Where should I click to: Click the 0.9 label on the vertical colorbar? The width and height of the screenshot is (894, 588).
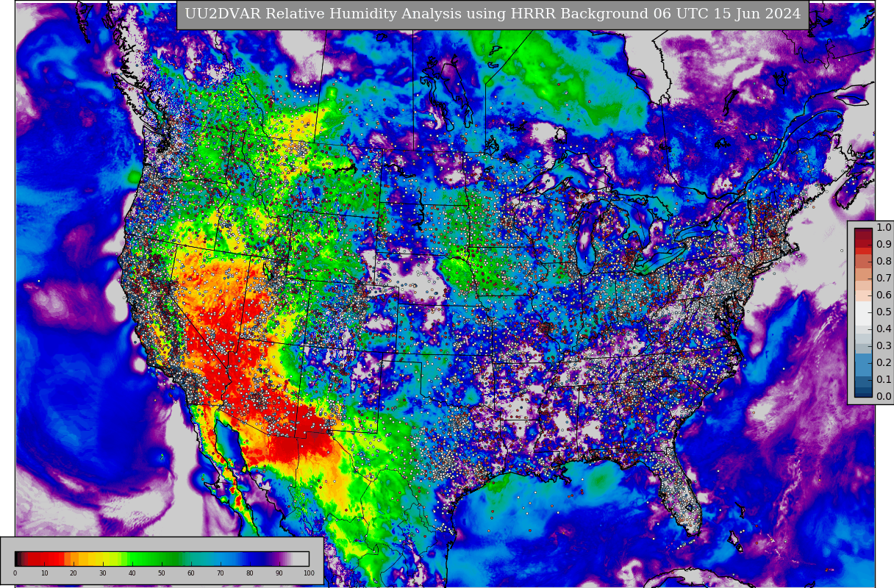tap(884, 245)
